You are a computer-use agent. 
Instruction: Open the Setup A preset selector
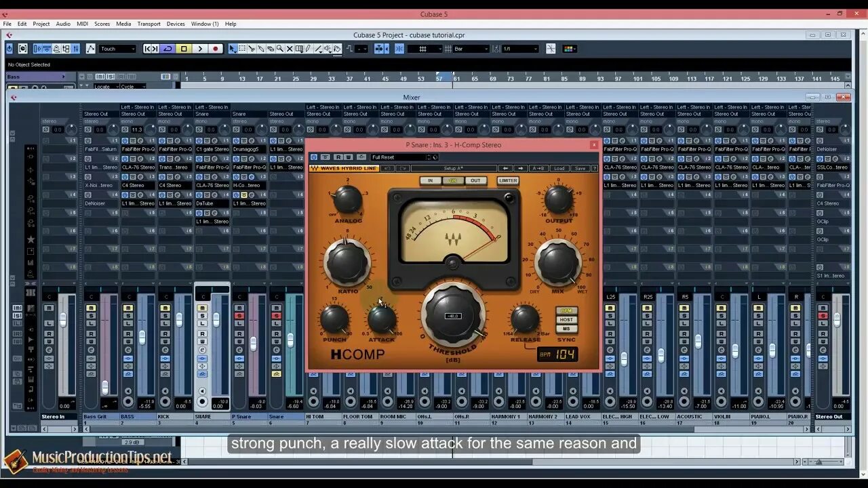point(454,168)
